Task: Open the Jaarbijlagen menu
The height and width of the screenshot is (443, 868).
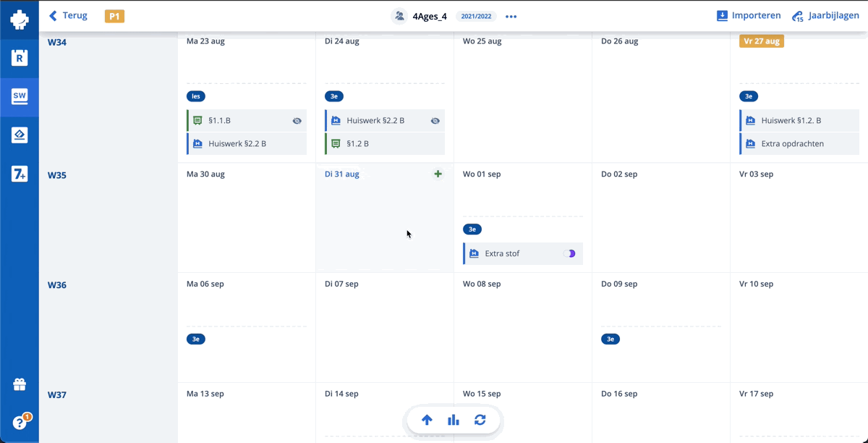Action: pyautogui.click(x=825, y=16)
